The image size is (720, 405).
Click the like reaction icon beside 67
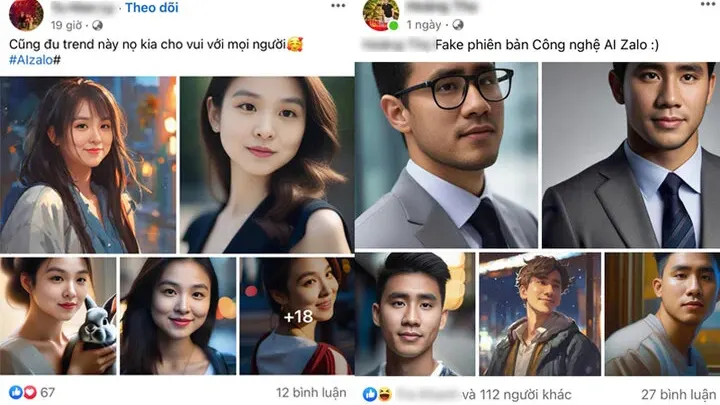pos(16,392)
